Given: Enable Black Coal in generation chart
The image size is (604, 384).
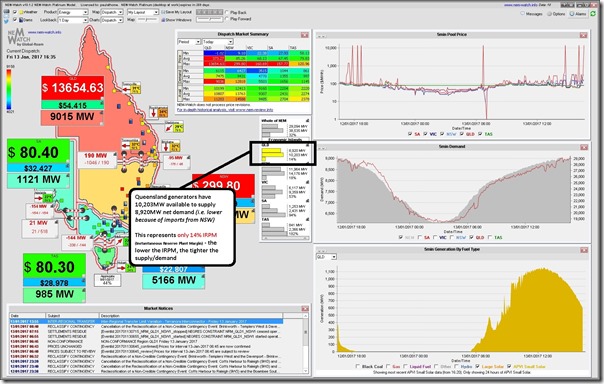Looking at the screenshot, I should (358, 366).
